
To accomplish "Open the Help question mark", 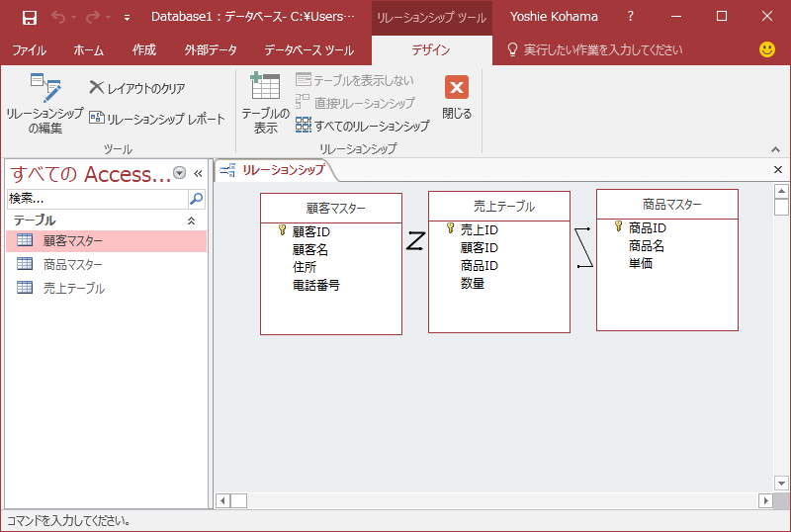I will 630,17.
